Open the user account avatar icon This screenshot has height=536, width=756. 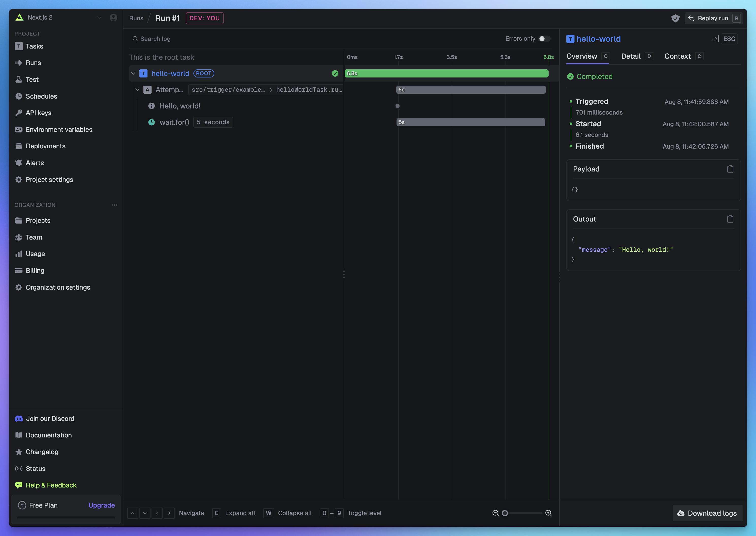[x=113, y=18]
